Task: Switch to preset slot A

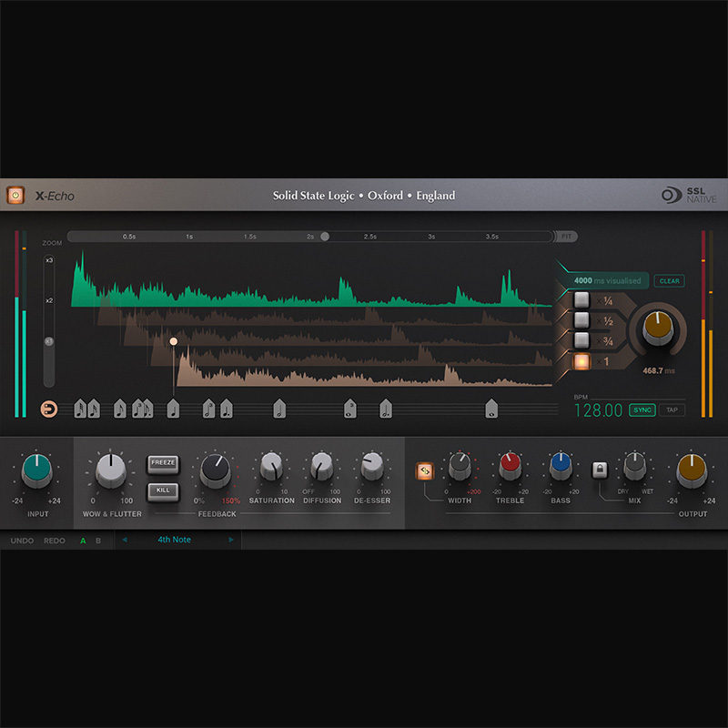Action: coord(83,541)
